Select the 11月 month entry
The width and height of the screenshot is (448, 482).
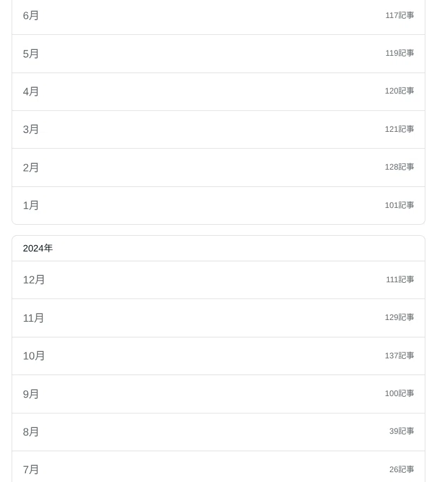point(218,318)
